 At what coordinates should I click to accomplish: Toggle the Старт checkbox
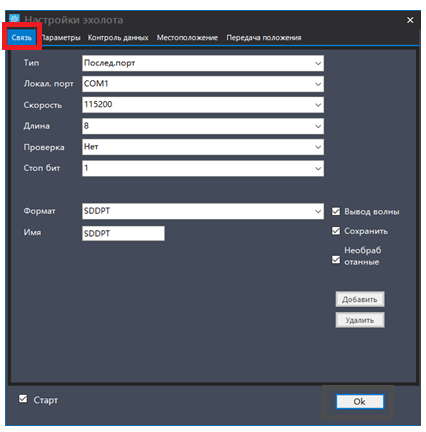click(23, 399)
